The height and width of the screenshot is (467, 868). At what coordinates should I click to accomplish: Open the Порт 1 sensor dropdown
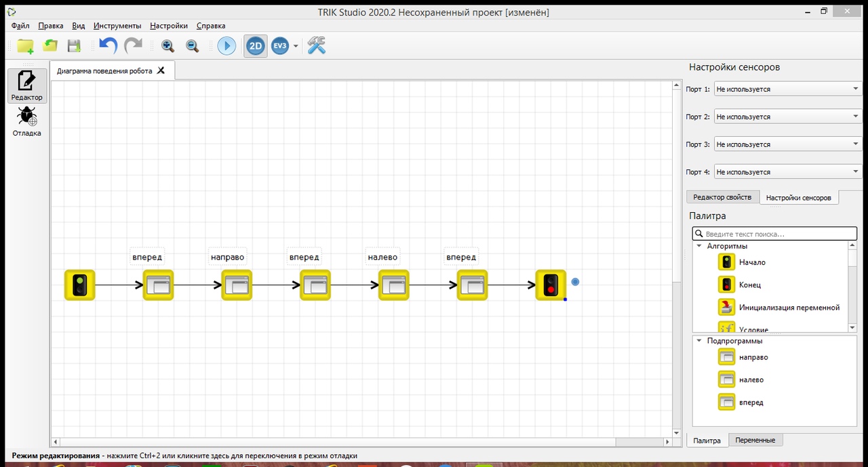[x=787, y=89]
